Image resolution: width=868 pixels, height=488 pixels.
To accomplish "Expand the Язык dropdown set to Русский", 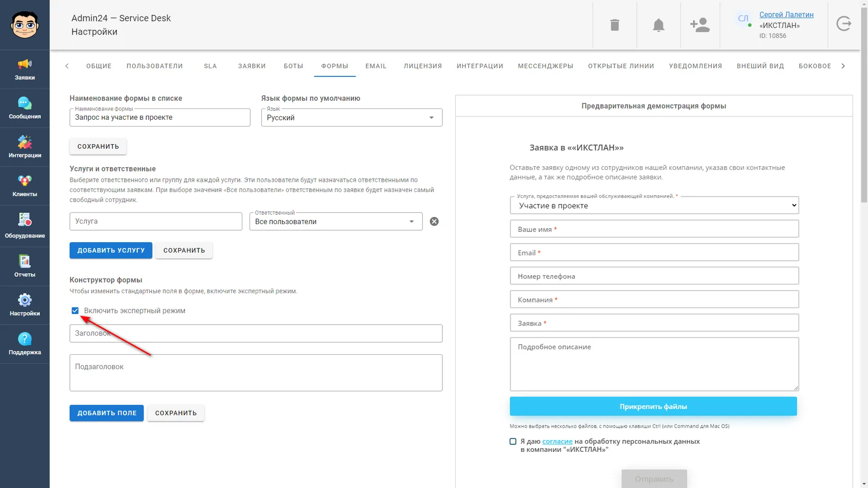I will 352,117.
